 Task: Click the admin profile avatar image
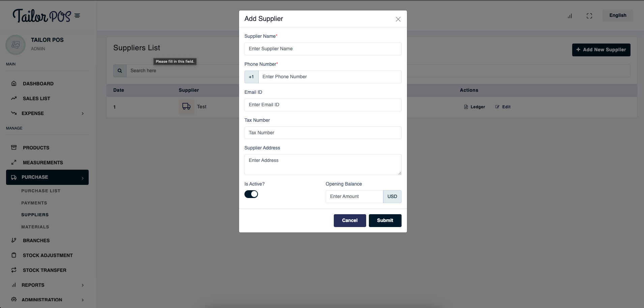coord(16,45)
